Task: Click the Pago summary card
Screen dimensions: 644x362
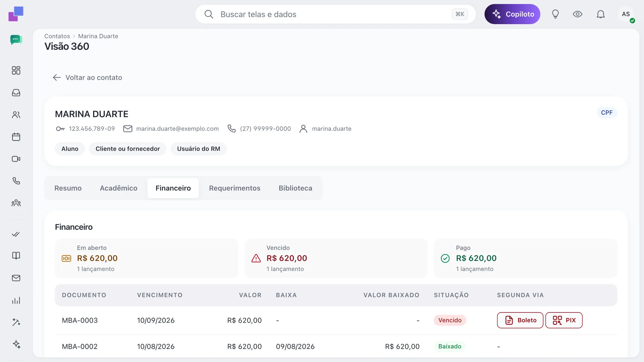Action: pyautogui.click(x=526, y=258)
